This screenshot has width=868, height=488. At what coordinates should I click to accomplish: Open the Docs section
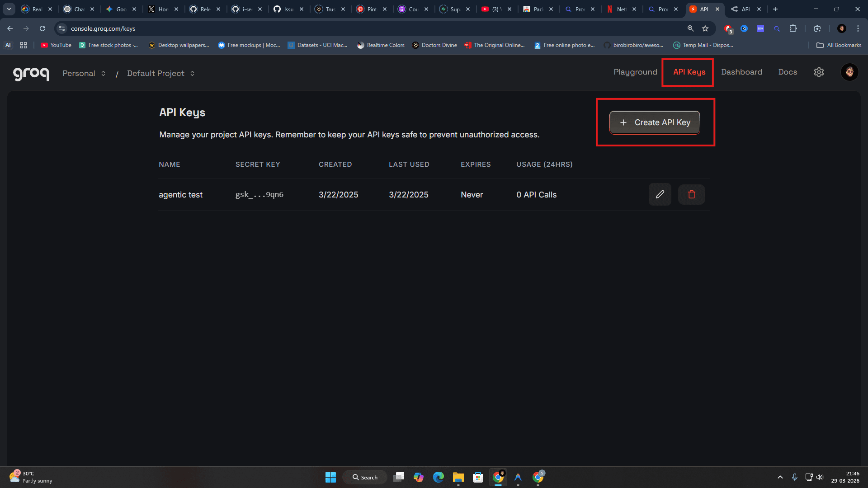788,72
